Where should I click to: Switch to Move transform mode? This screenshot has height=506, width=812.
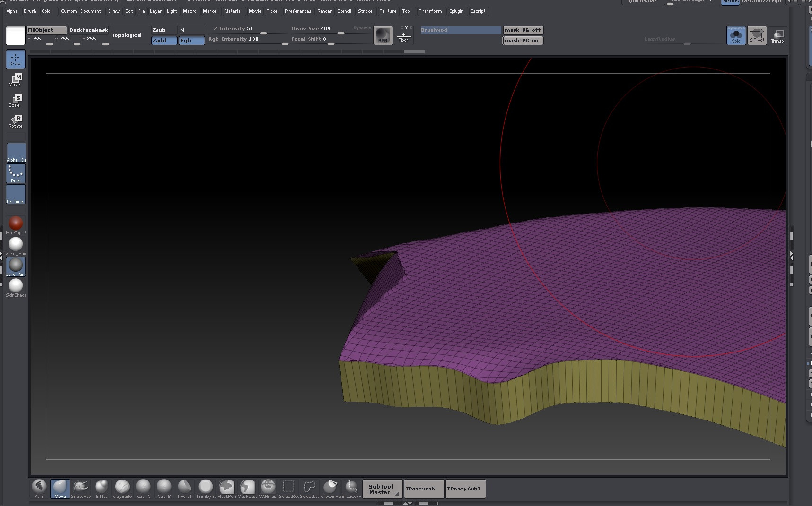[16, 80]
